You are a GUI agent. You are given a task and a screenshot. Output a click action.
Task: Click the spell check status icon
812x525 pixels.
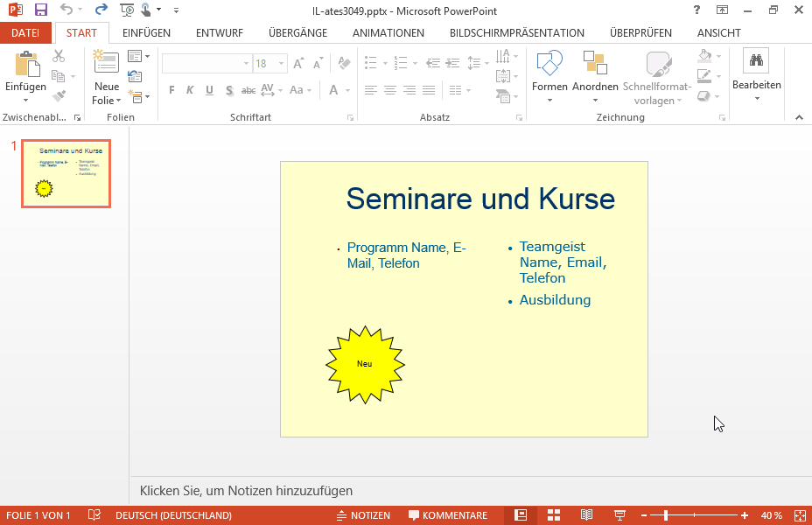pos(94,515)
